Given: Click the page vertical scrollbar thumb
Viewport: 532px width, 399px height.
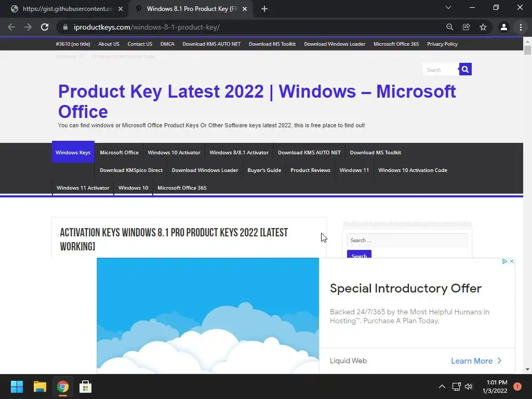Looking at the screenshot, I should [x=527, y=50].
